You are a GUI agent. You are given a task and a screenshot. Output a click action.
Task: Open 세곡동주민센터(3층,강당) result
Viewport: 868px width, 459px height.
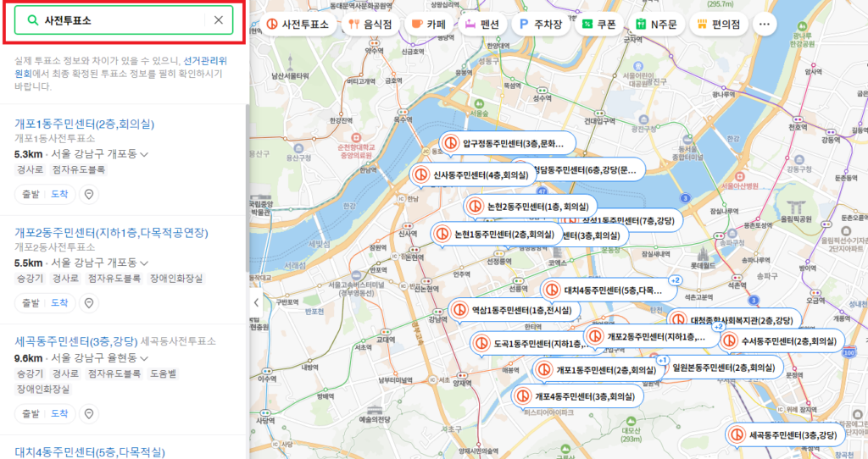[75, 341]
